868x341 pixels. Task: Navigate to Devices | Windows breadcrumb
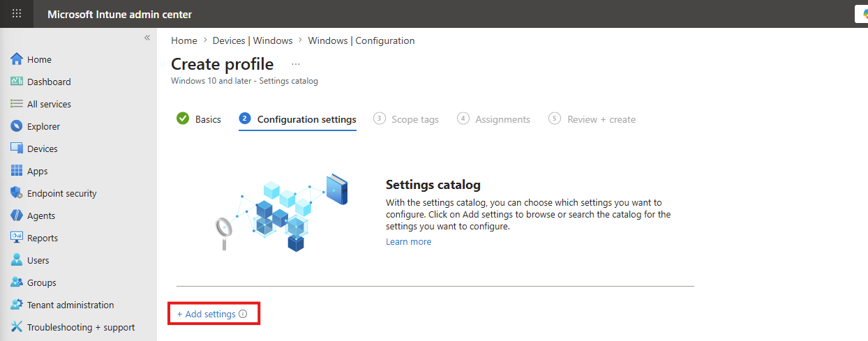tap(253, 40)
